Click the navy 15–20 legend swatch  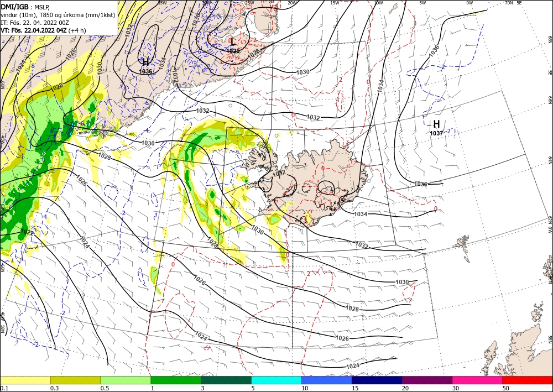tap(377, 380)
